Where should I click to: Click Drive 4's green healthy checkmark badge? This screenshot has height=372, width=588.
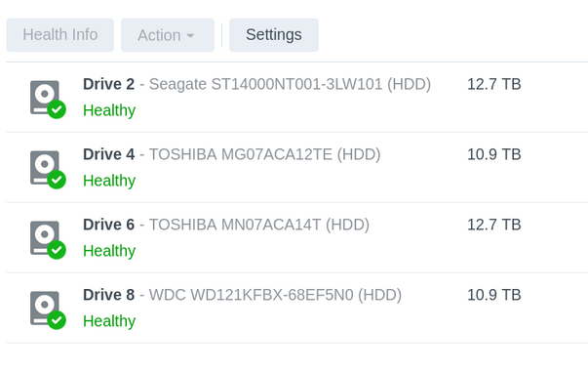(57, 180)
